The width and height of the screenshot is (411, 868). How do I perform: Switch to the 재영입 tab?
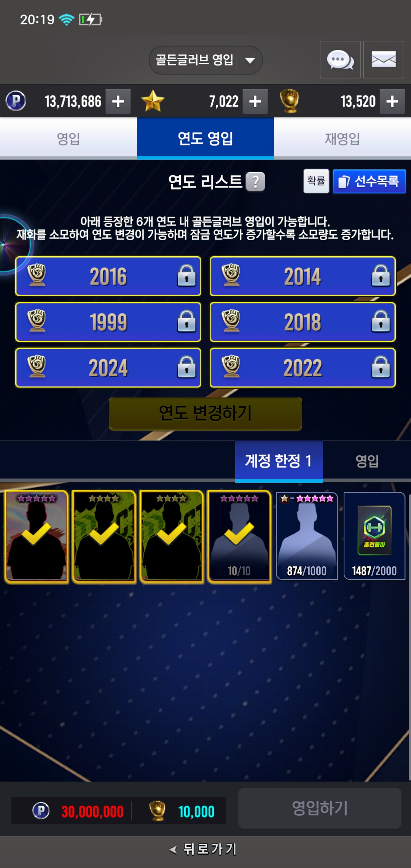point(342,139)
